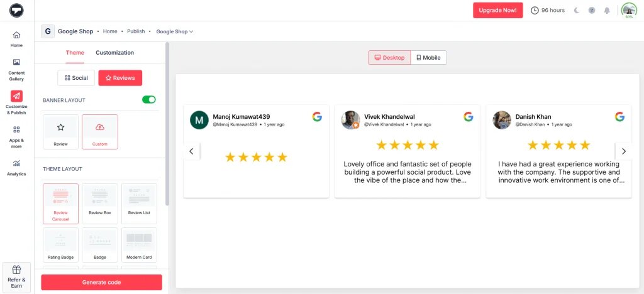This screenshot has width=644, height=294.
Task: Select the Modern Card theme layout
Action: [139, 245]
